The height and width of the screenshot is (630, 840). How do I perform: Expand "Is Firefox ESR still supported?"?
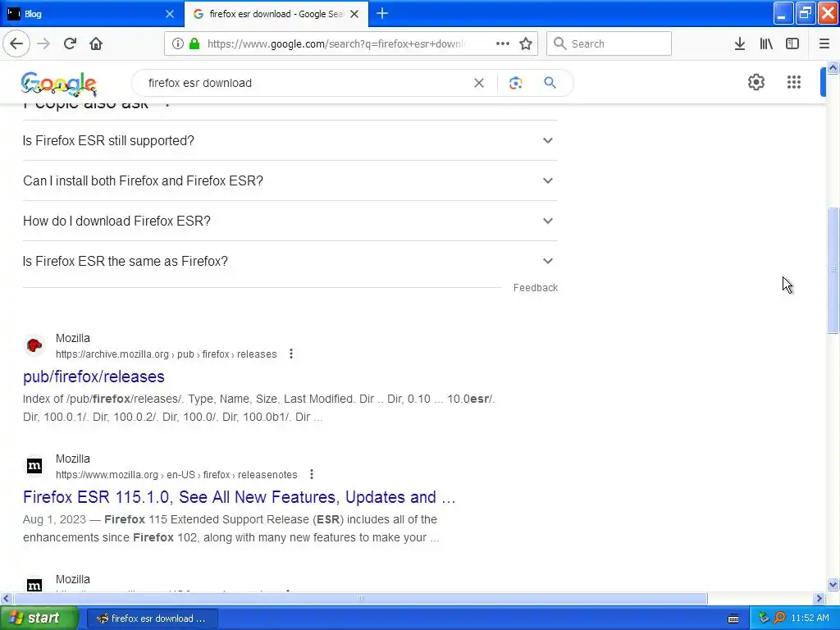[x=290, y=140]
